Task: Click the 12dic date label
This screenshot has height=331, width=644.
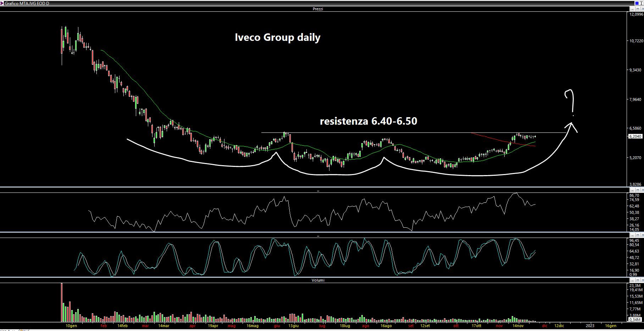Action: click(x=559, y=326)
